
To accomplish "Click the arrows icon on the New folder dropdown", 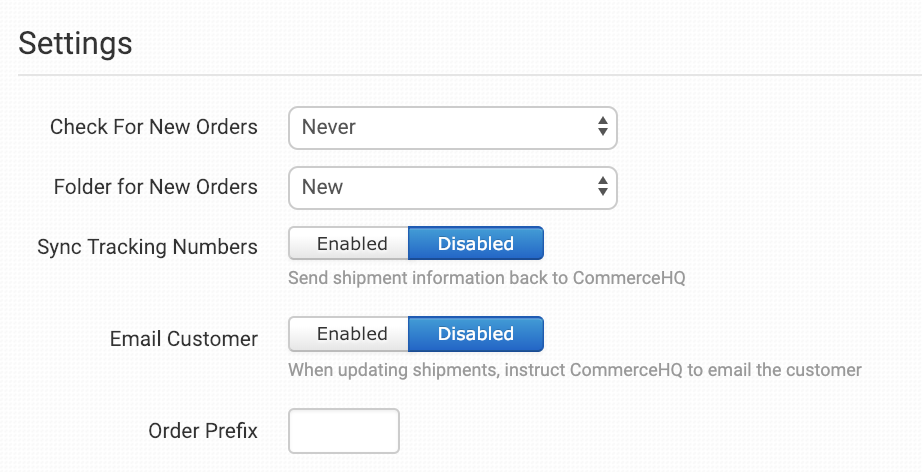I will [x=603, y=187].
